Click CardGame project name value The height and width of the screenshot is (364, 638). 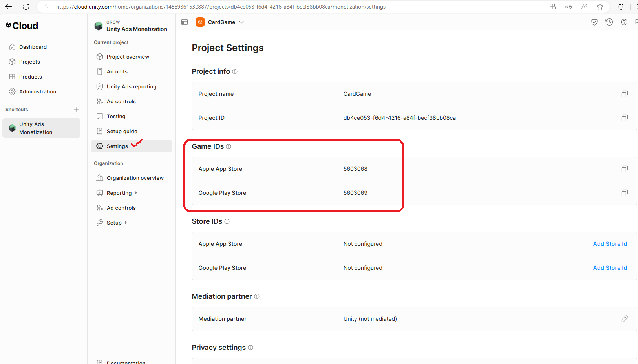click(x=357, y=94)
